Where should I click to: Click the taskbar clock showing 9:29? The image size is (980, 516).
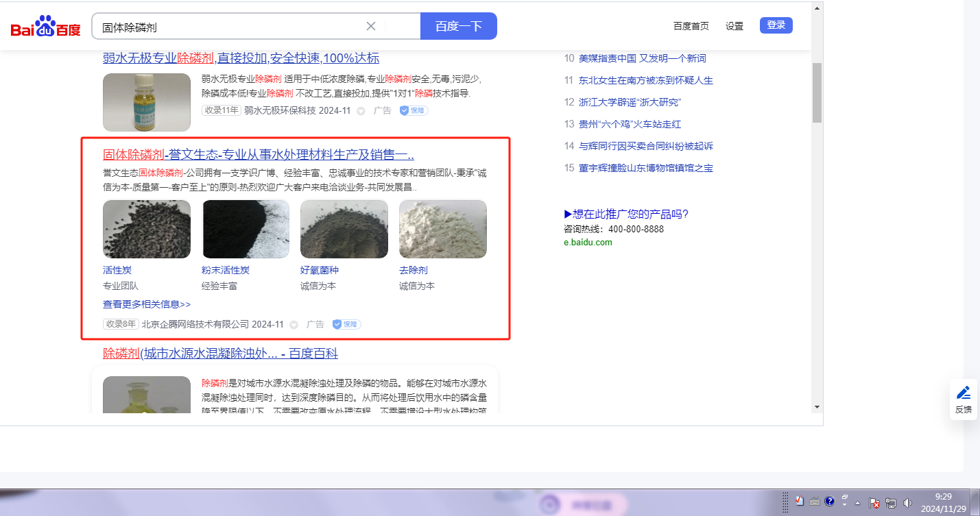coord(944,502)
